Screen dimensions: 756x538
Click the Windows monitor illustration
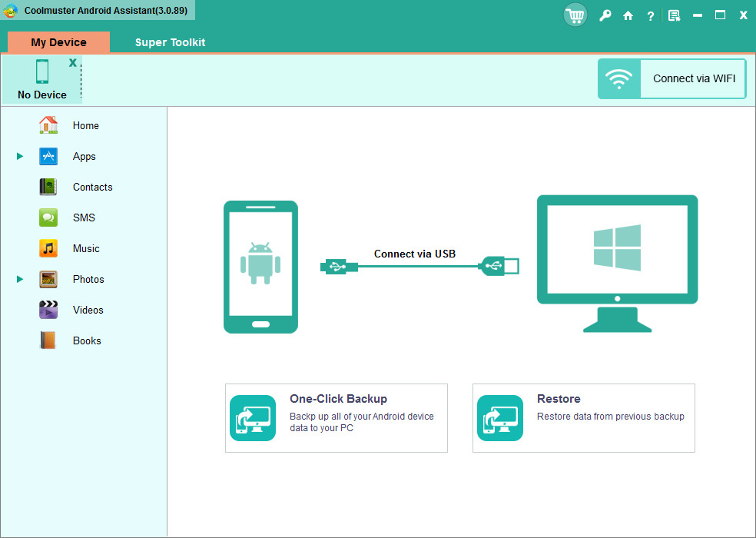coord(617,264)
